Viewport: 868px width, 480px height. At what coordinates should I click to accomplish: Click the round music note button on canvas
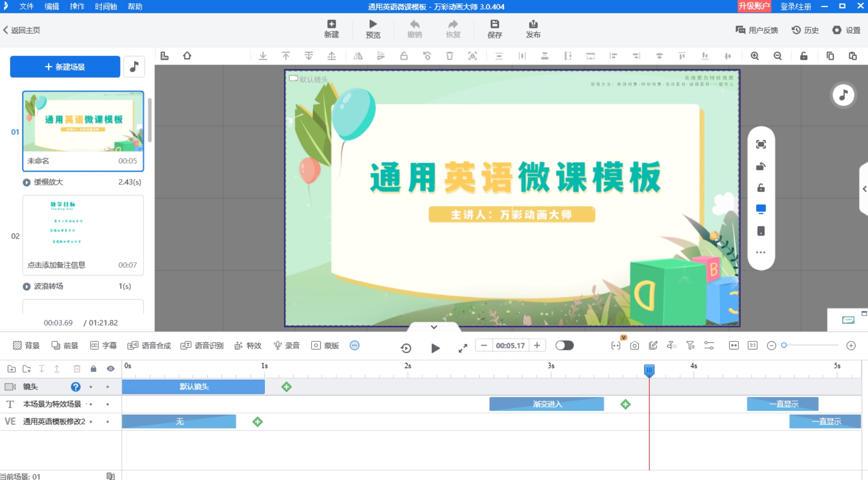click(x=843, y=95)
